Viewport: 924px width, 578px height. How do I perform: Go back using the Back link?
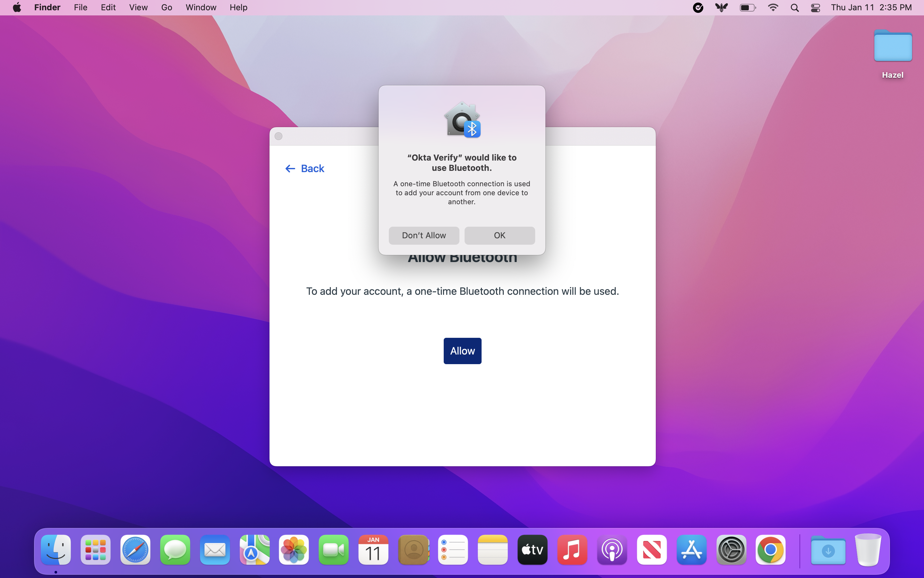tap(305, 169)
